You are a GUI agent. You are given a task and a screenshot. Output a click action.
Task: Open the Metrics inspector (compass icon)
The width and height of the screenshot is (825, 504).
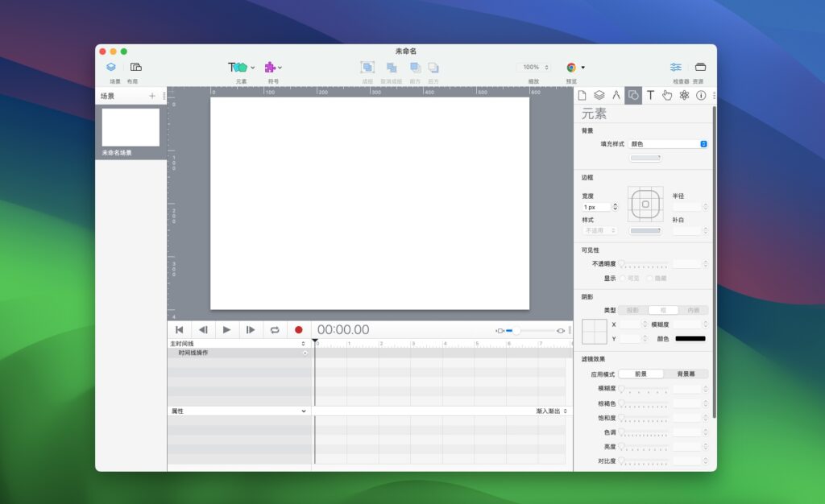(x=616, y=95)
